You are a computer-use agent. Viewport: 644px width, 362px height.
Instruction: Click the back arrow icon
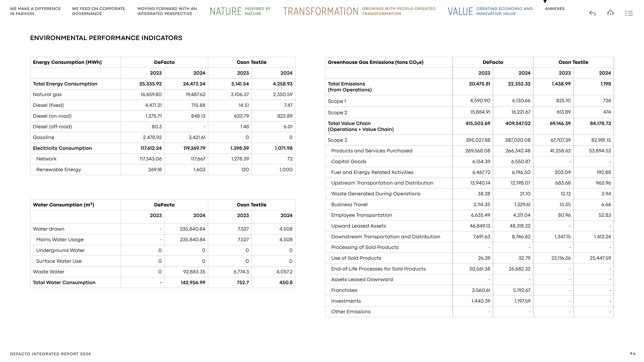pos(592,13)
